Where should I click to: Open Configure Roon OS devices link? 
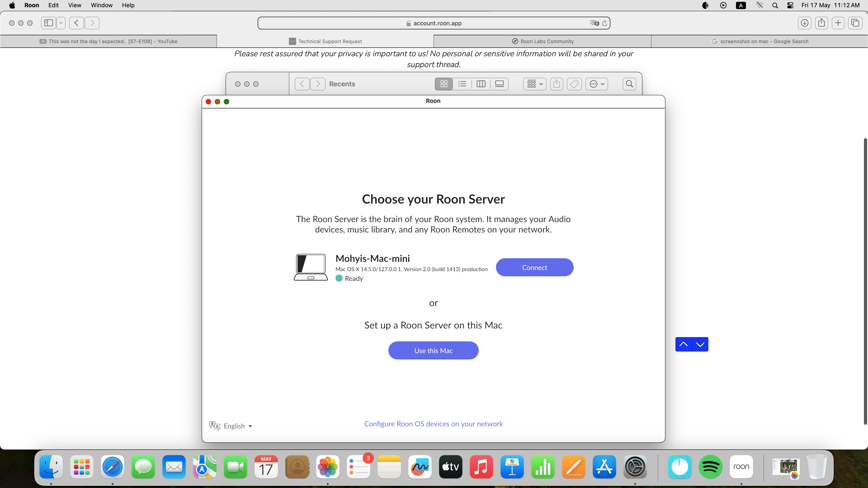(x=433, y=424)
